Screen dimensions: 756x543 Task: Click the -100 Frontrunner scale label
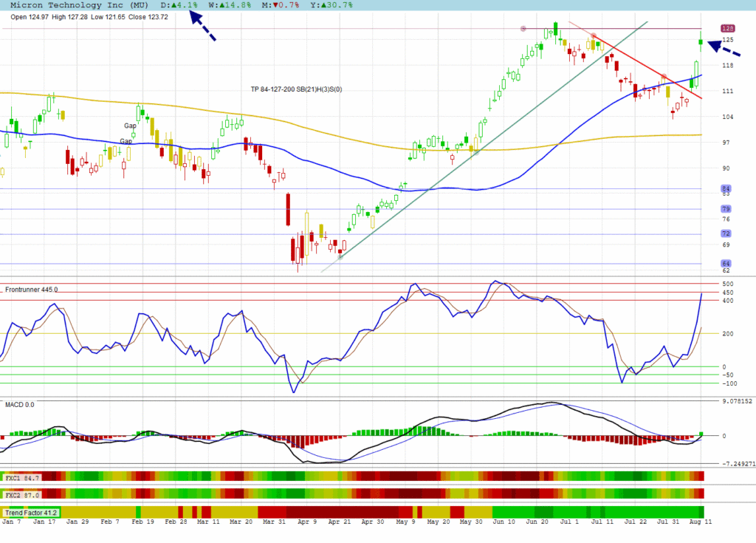coord(729,383)
